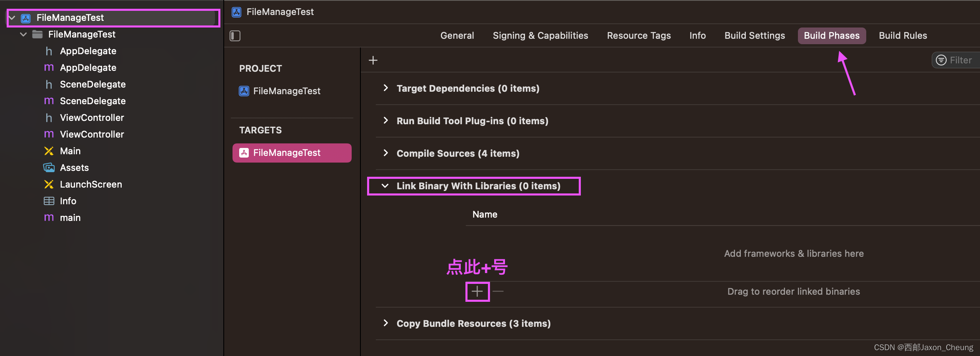
Task: Click the Compile Sources (4 items) title
Action: 458,153
